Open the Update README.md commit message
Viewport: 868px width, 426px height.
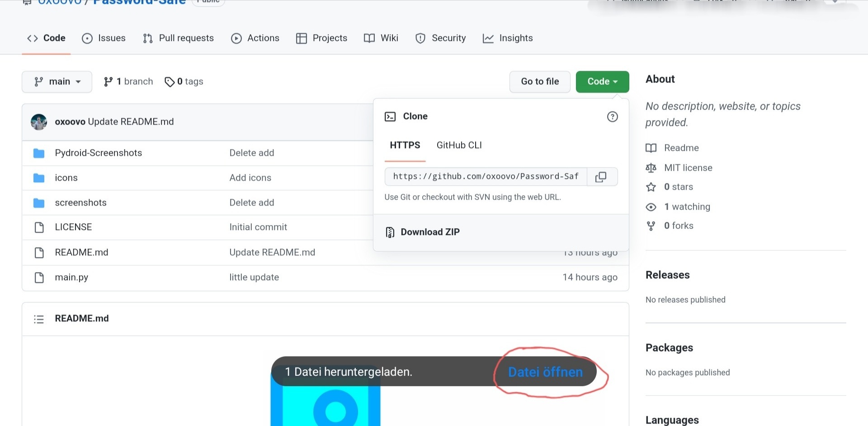pyautogui.click(x=131, y=122)
